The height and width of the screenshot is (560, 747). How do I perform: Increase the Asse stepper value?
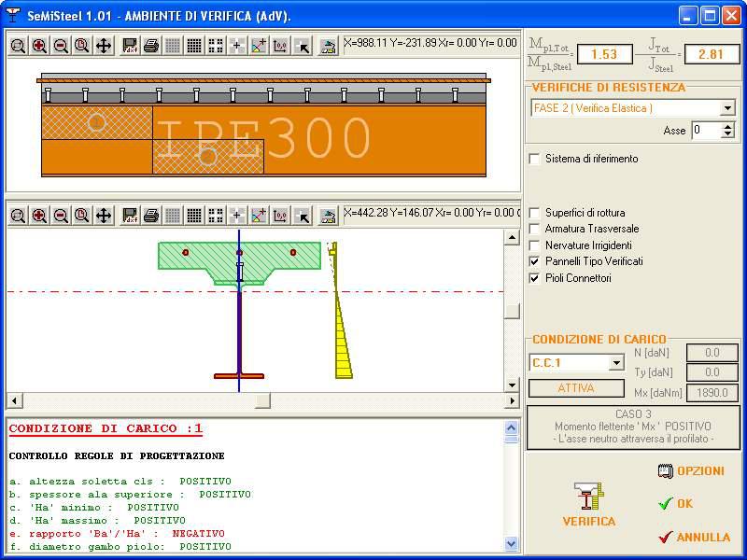point(728,127)
